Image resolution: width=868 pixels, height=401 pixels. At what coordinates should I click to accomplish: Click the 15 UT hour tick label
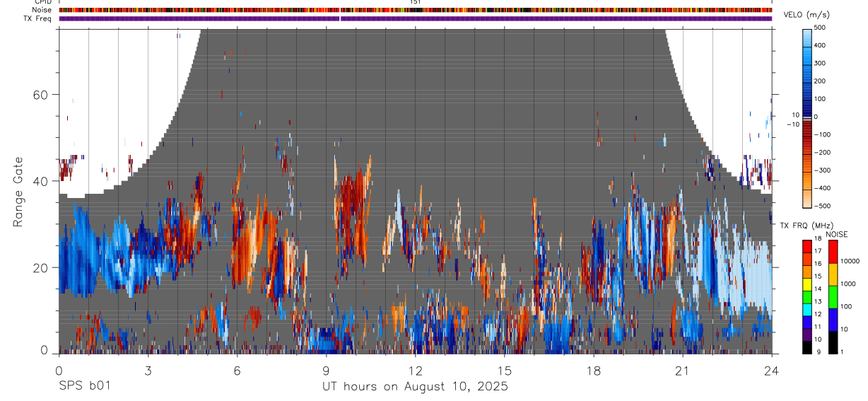click(504, 371)
